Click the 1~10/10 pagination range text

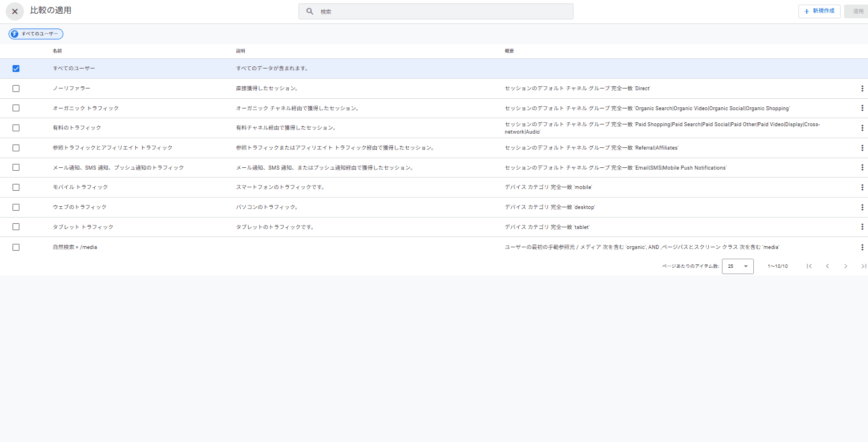tap(778, 266)
